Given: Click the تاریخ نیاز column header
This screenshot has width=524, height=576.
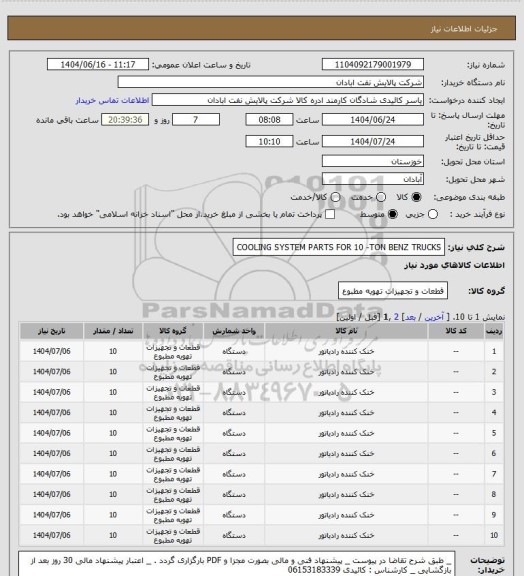Looking at the screenshot, I should [x=51, y=331].
